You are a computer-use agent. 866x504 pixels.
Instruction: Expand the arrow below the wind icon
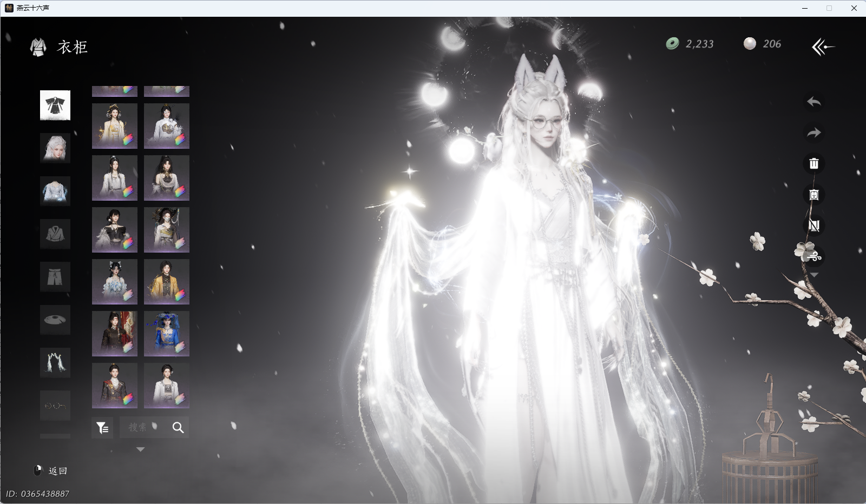click(813, 275)
